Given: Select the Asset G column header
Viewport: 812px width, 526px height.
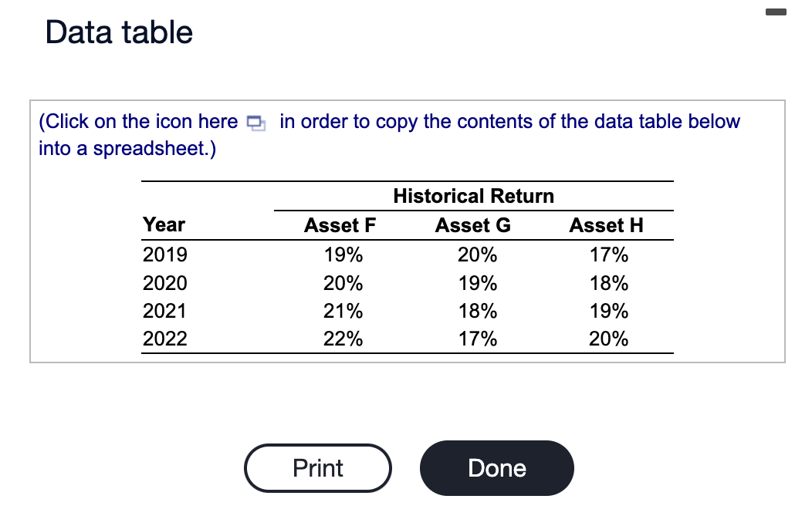Looking at the screenshot, I should [x=472, y=225].
